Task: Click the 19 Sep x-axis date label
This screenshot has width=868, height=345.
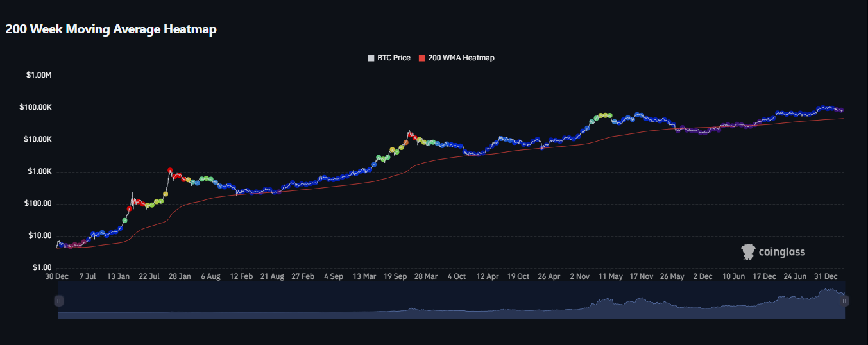Action: coord(396,277)
